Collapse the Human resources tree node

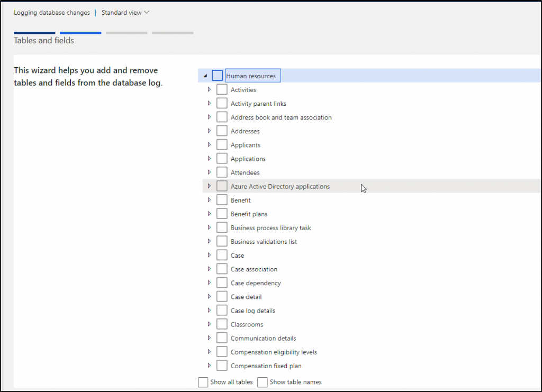click(x=205, y=75)
